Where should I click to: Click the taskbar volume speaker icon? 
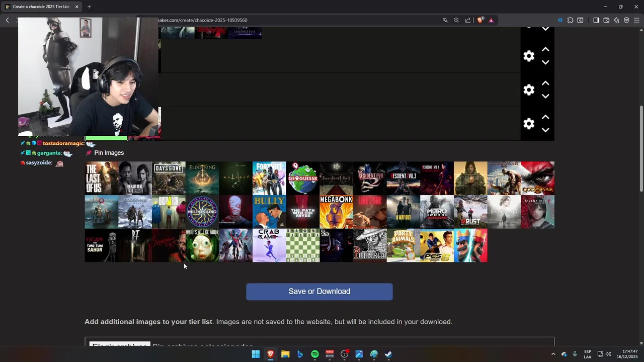point(608,354)
